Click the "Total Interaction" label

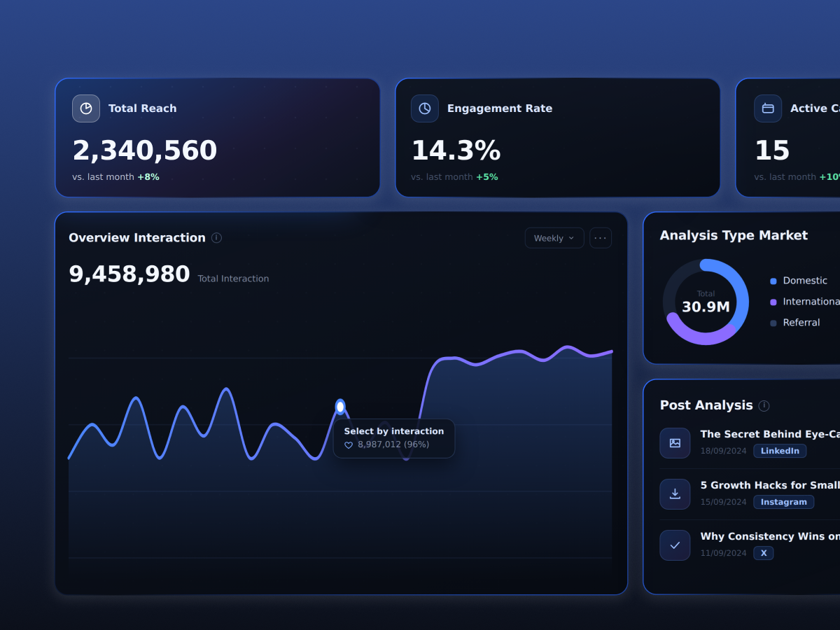[233, 279]
